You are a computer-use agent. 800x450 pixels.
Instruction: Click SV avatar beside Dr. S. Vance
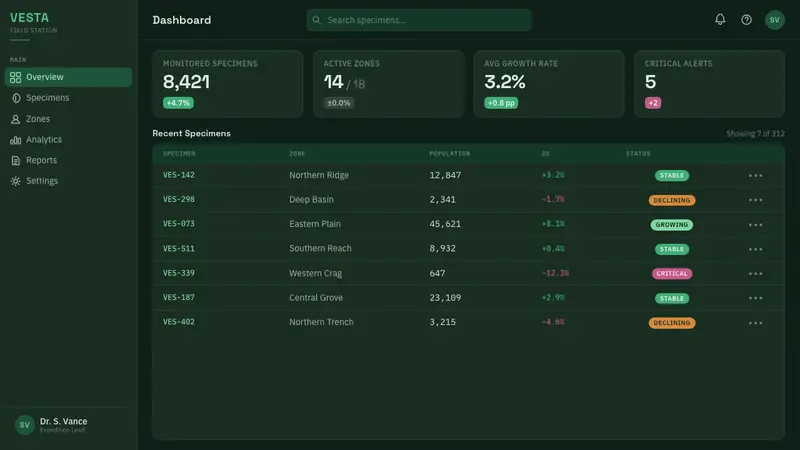coord(24,424)
